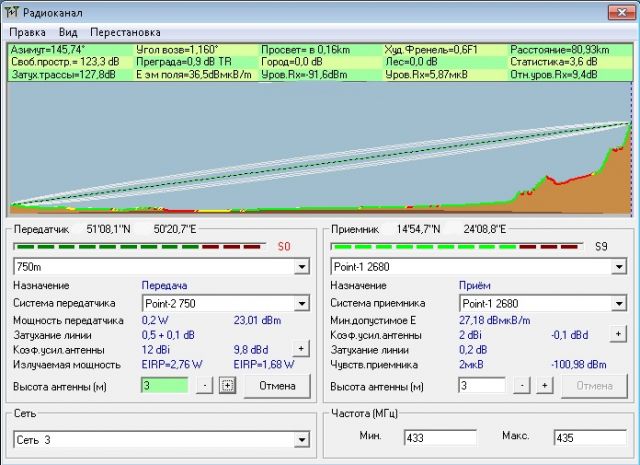The width and height of the screenshot is (640, 465).
Task: Click the 51'08,1"N transmitter latitude
Action: [108, 229]
